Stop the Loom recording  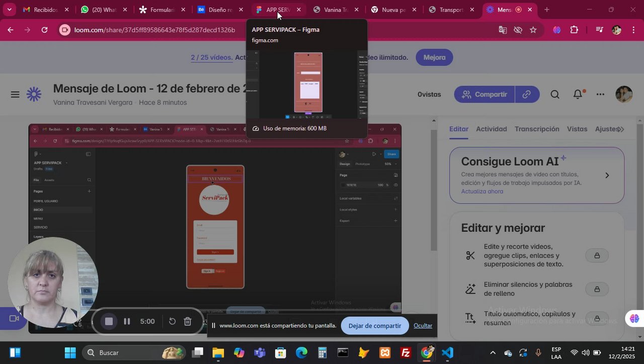[x=109, y=321]
